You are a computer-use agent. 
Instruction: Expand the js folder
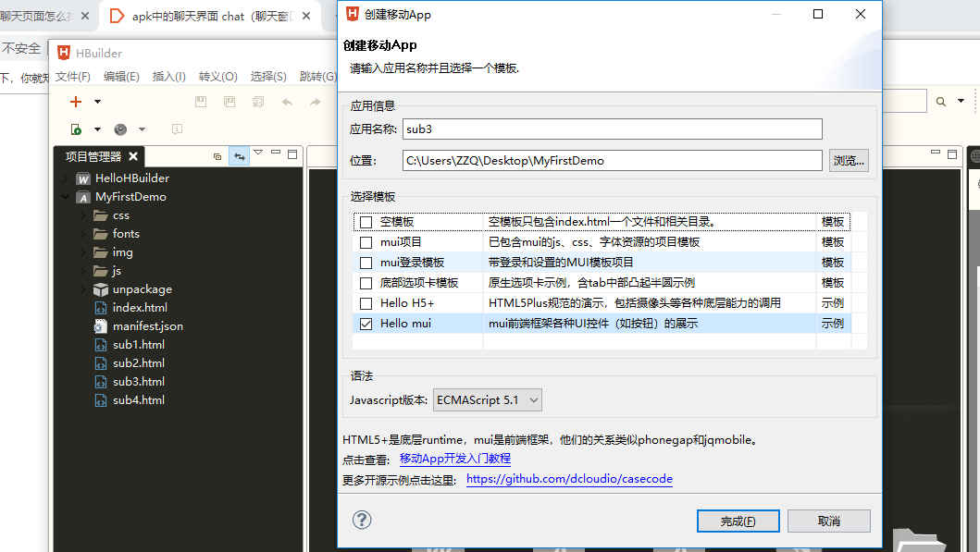83,270
